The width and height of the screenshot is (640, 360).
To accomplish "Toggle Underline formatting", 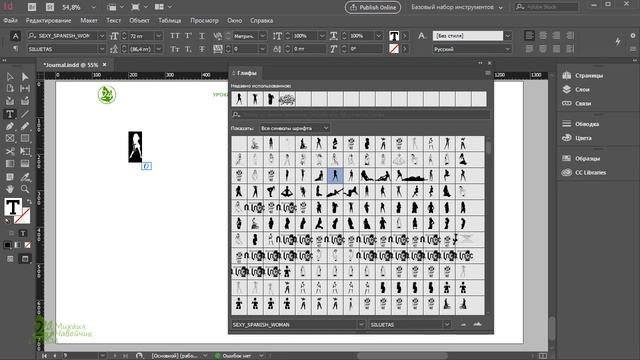I will tap(202, 36).
